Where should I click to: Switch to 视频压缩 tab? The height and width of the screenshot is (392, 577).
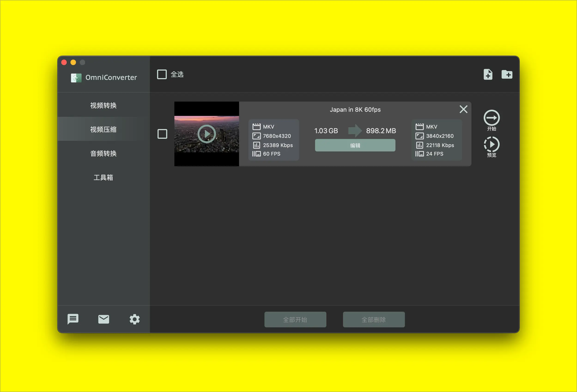click(x=103, y=129)
